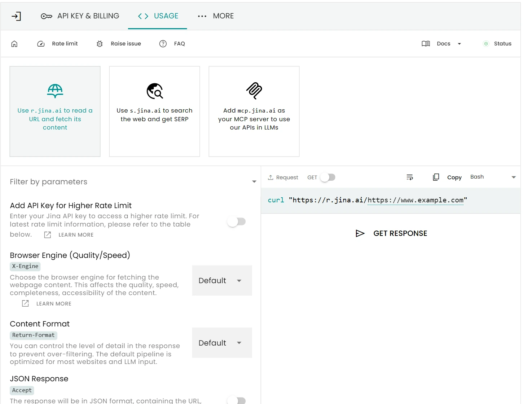Click the Raise issue link text
Viewport: 532px width, 404px height.
tap(126, 44)
